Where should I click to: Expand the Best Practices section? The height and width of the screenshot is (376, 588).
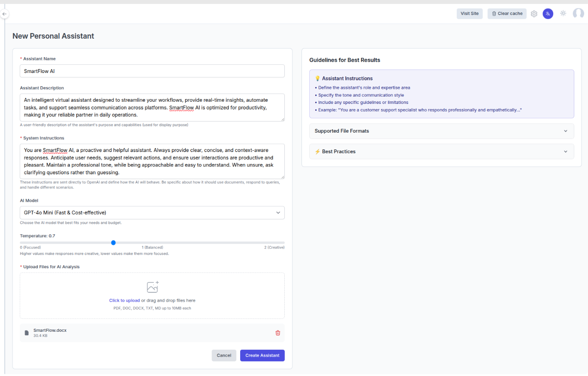click(x=441, y=151)
